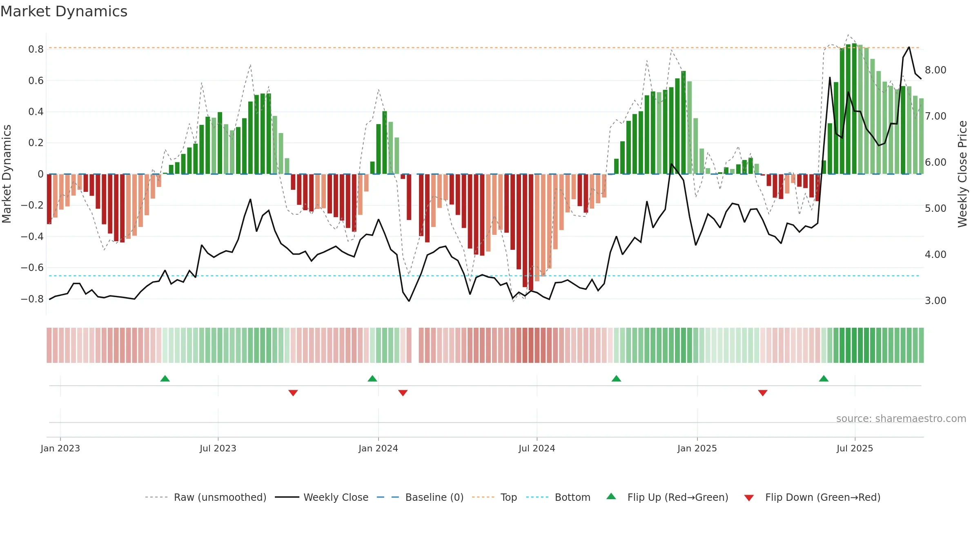Viewport: 980px width, 551px height.
Task: Click the Jan 2023 x-axis label
Action: [60, 448]
